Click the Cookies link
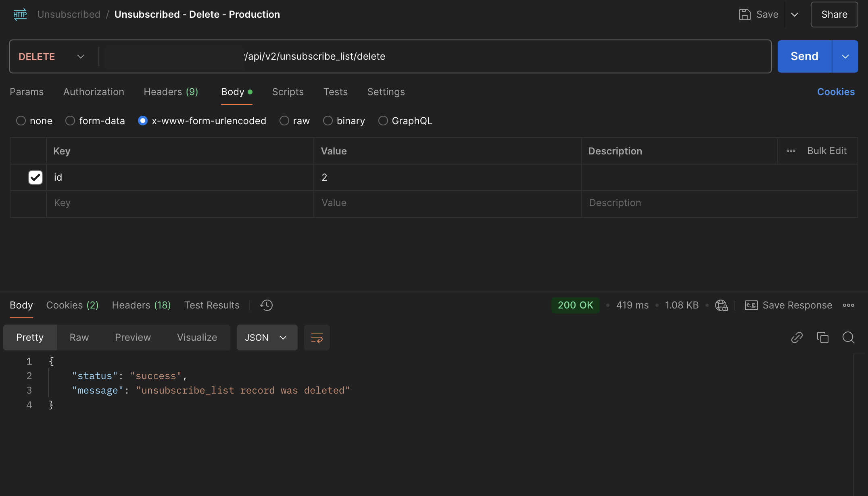 pos(835,92)
